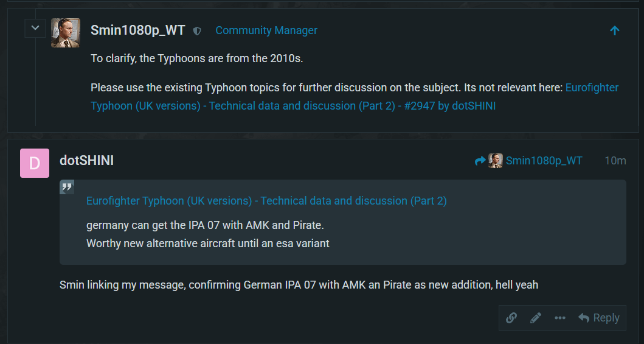The image size is (644, 344).
Task: Click the quoted text about IPA 07
Action: (x=205, y=225)
